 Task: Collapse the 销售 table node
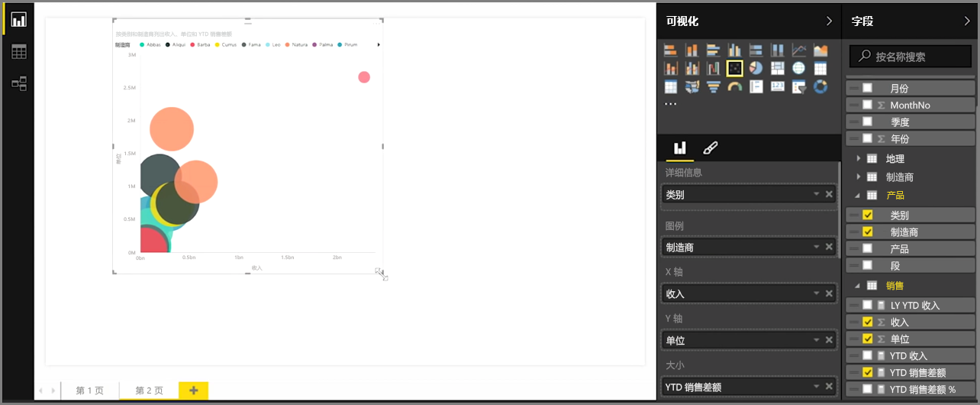point(858,286)
